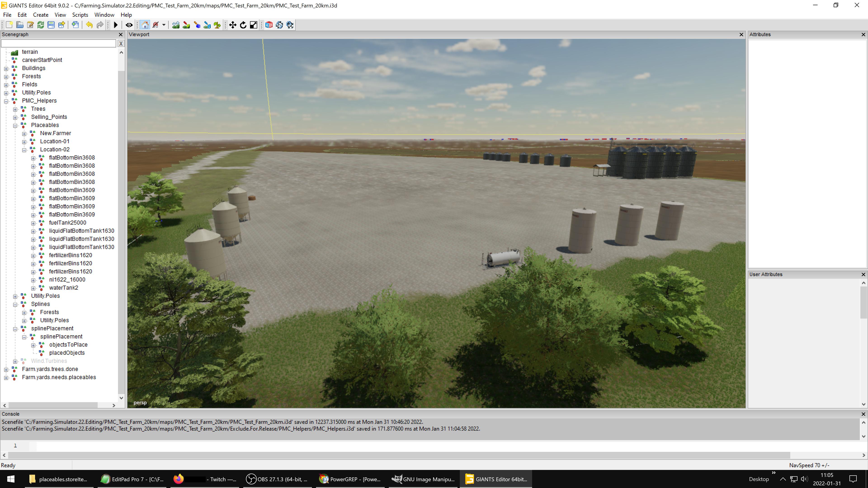The image size is (868, 488).
Task: Open the Edit menu
Action: [22, 15]
